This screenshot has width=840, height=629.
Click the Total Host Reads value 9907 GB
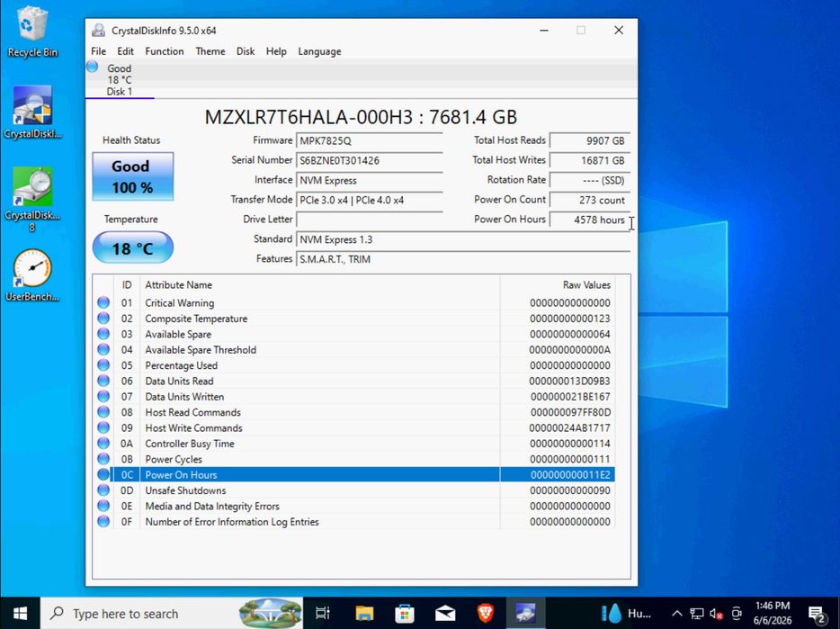click(x=590, y=140)
